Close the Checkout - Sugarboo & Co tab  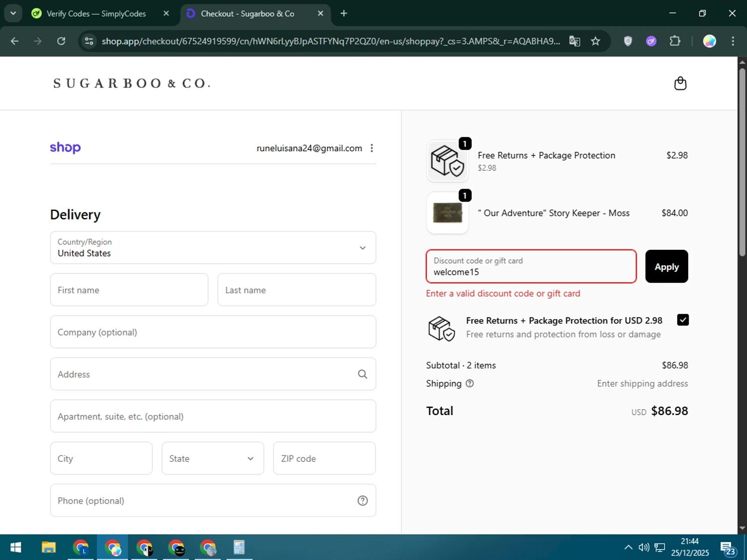click(x=321, y=13)
